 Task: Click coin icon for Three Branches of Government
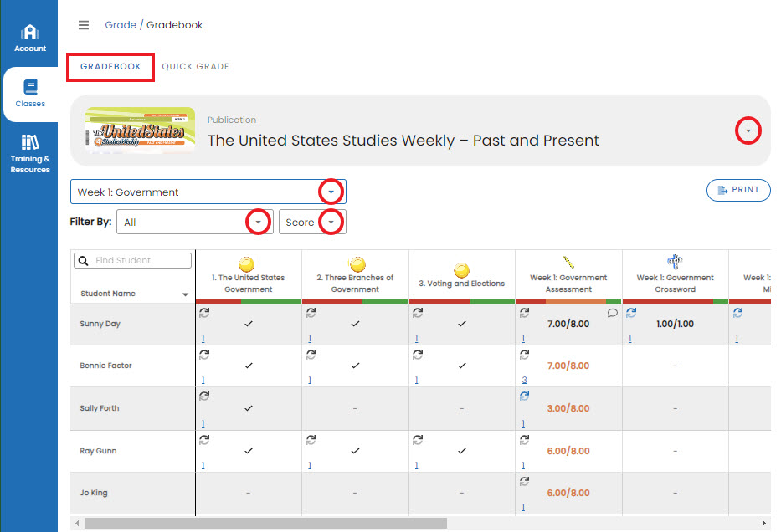coord(357,263)
